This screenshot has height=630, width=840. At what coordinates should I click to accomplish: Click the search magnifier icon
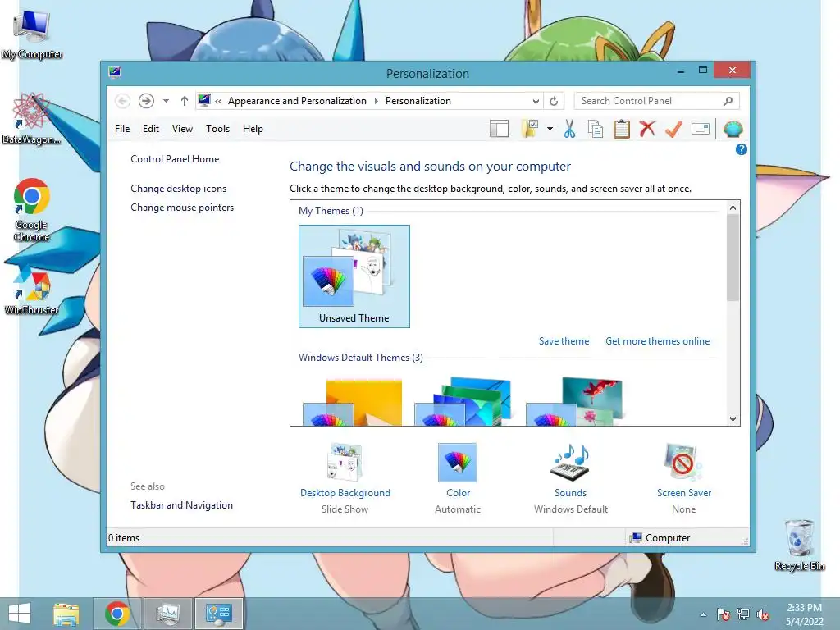pyautogui.click(x=728, y=101)
